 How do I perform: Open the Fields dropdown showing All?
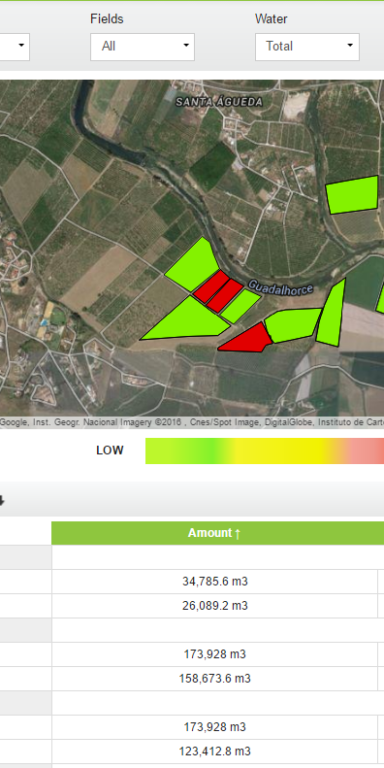[142, 47]
